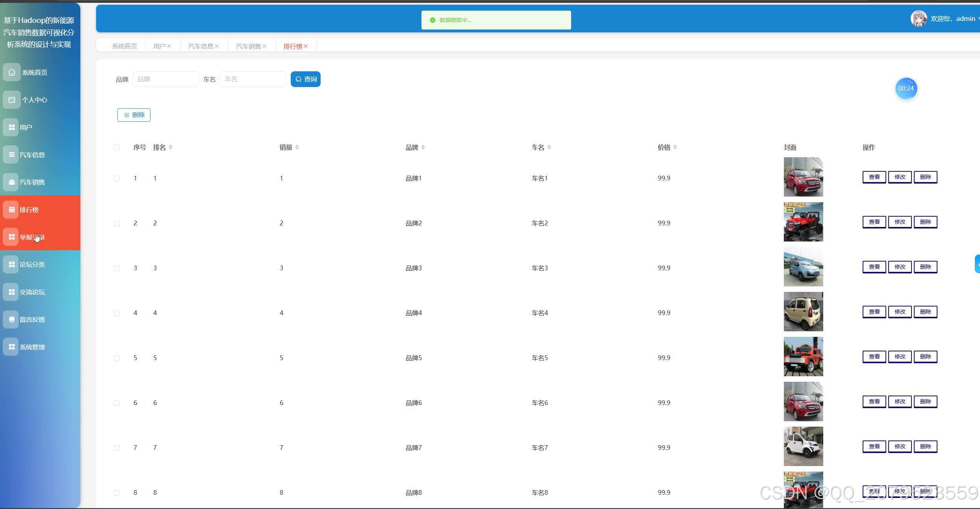Sort table by 品牌 column arrows

click(x=423, y=147)
